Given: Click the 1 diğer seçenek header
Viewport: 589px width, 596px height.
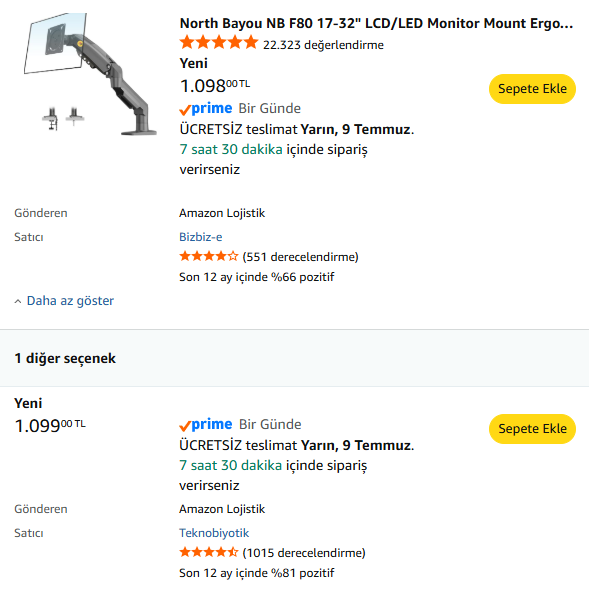Looking at the screenshot, I should pos(65,358).
